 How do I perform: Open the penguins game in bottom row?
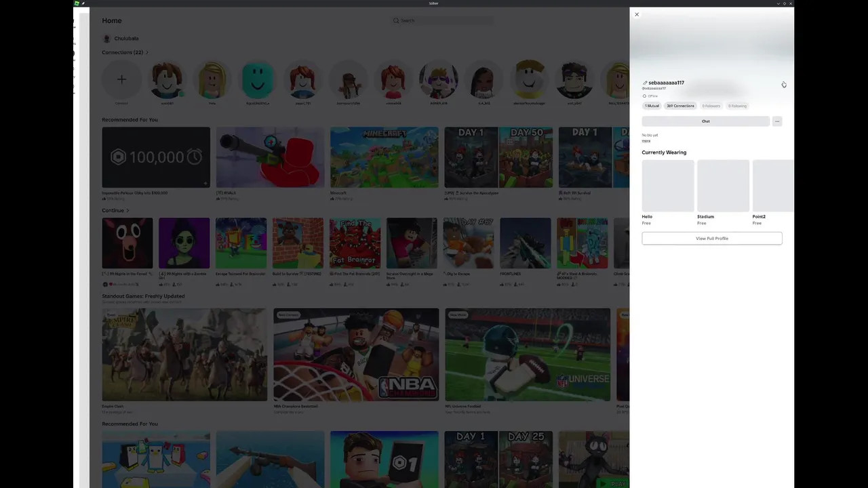click(x=156, y=460)
